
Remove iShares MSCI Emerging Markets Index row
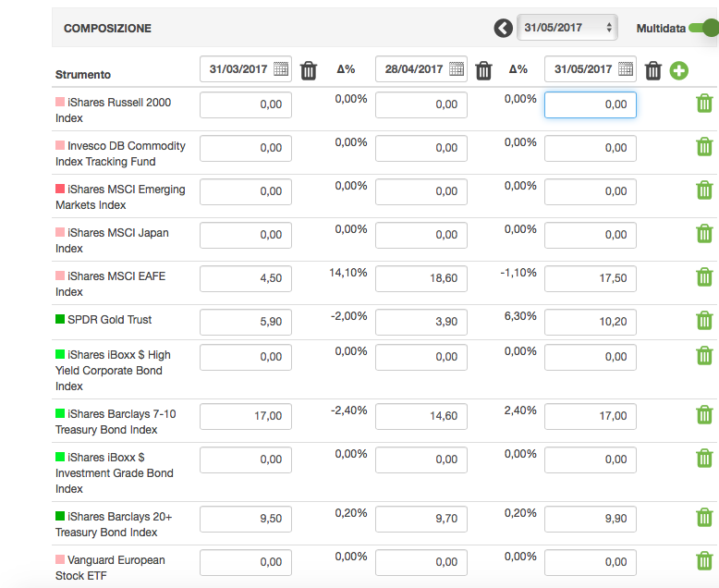704,190
